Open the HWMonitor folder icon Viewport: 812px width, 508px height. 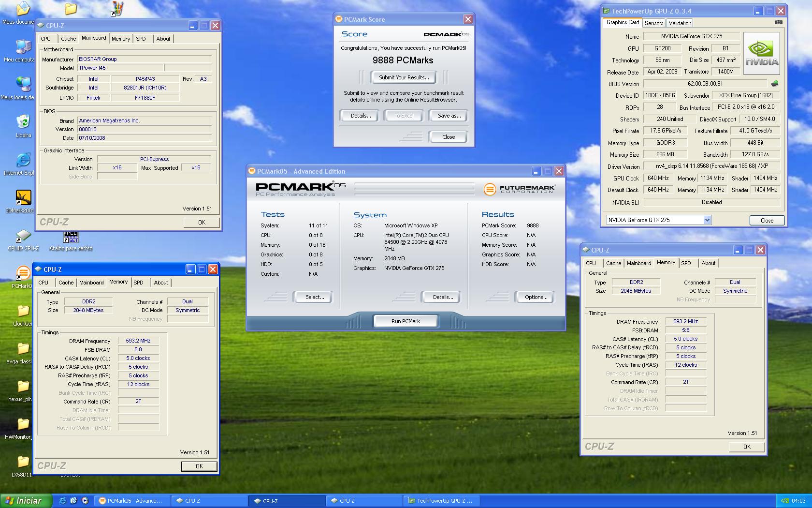click(x=23, y=424)
